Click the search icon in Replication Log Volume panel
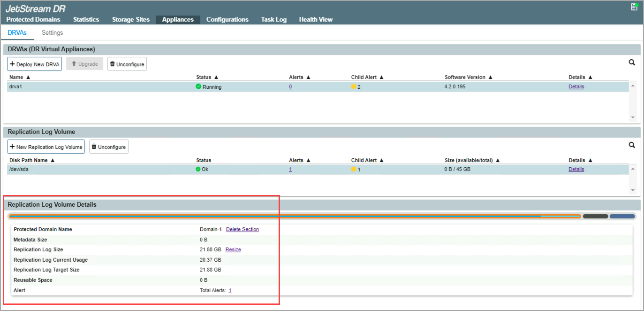This screenshot has height=311, width=644. click(x=632, y=145)
